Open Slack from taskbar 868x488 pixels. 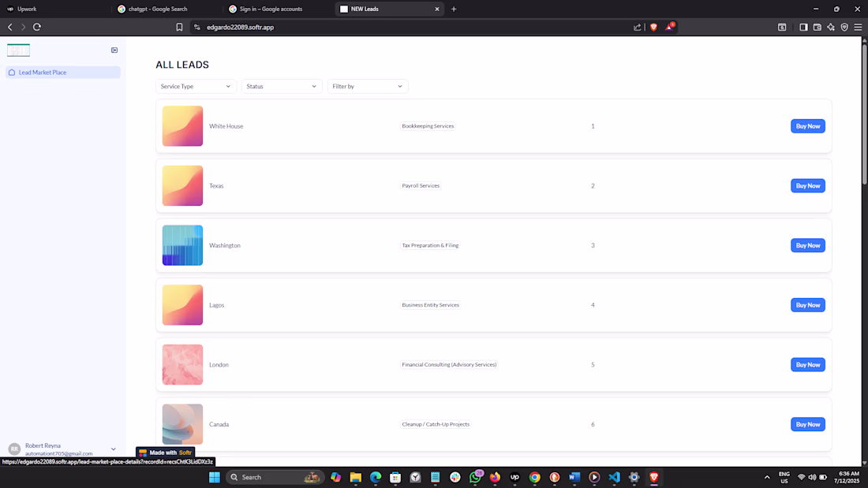coord(455,477)
